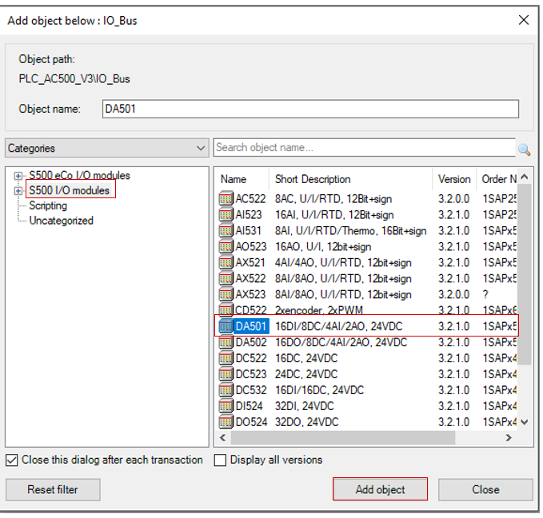Expand S500 I/O modules node
Image resolution: width=543 pixels, height=518 pixels.
pyautogui.click(x=18, y=191)
